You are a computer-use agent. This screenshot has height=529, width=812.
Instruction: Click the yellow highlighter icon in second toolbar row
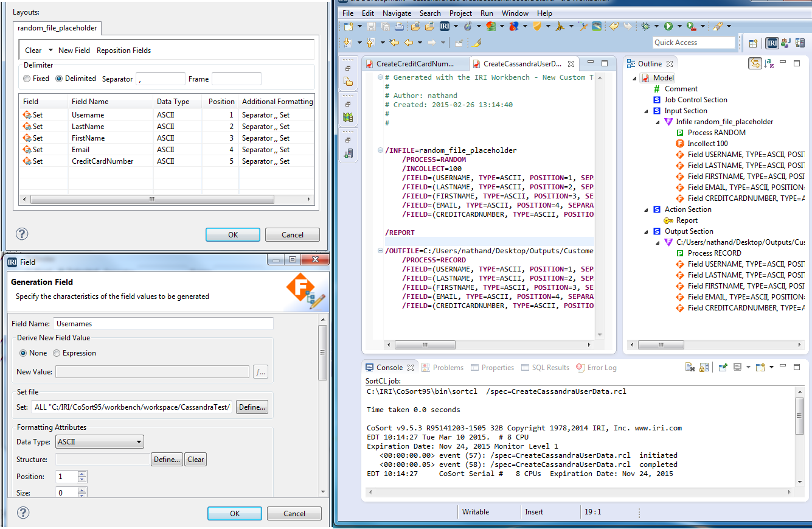tap(477, 43)
